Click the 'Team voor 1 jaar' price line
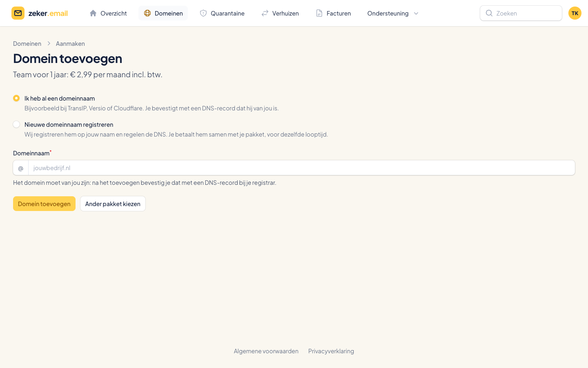The height and width of the screenshot is (368, 588). click(x=88, y=74)
